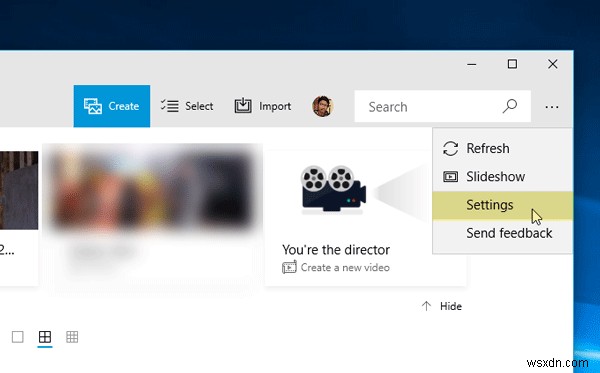Minimize the Photos window
Image resolution: width=600 pixels, height=373 pixels.
472,64
